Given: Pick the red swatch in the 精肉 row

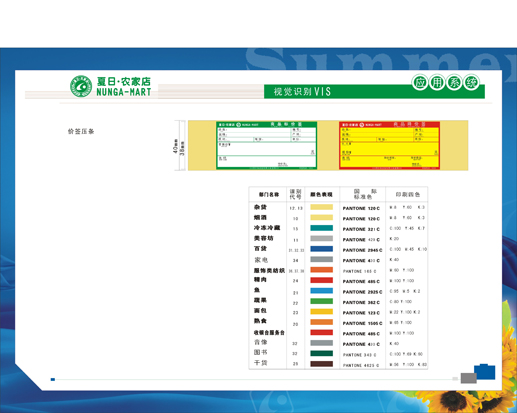Looking at the screenshot, I should pyautogui.click(x=322, y=280).
